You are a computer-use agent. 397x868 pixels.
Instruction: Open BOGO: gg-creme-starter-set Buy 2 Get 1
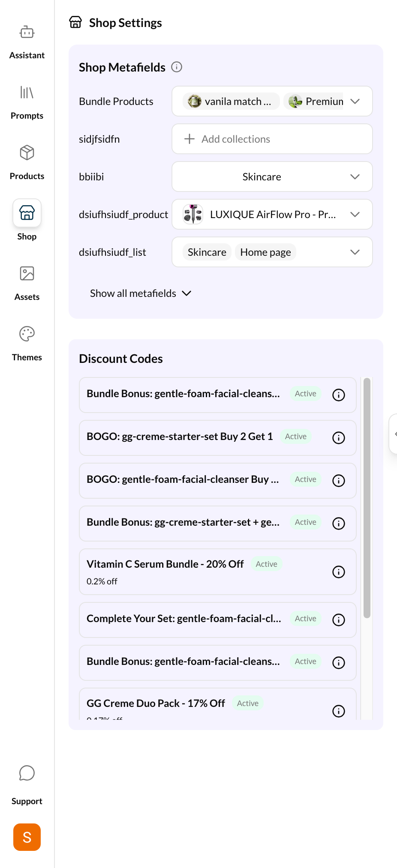(x=180, y=437)
